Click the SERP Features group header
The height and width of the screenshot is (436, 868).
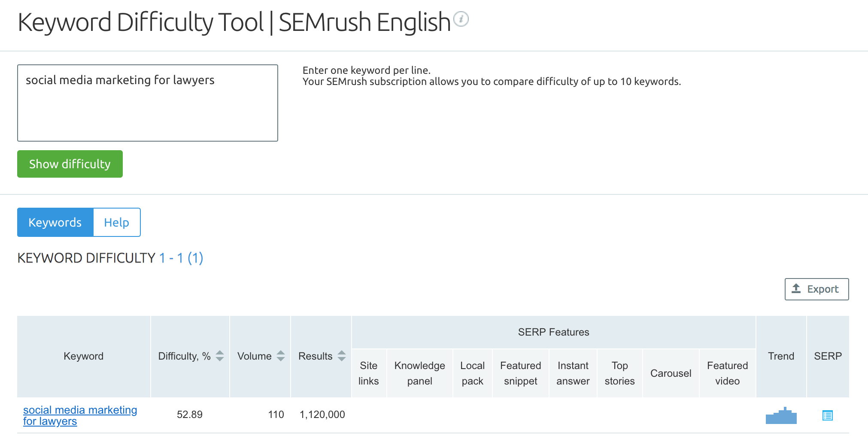pos(554,332)
